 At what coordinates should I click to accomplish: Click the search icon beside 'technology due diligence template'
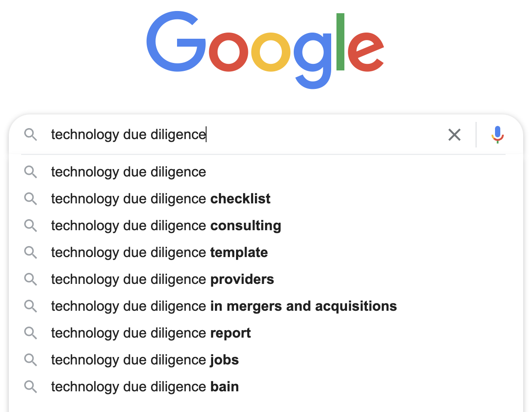[x=31, y=252]
